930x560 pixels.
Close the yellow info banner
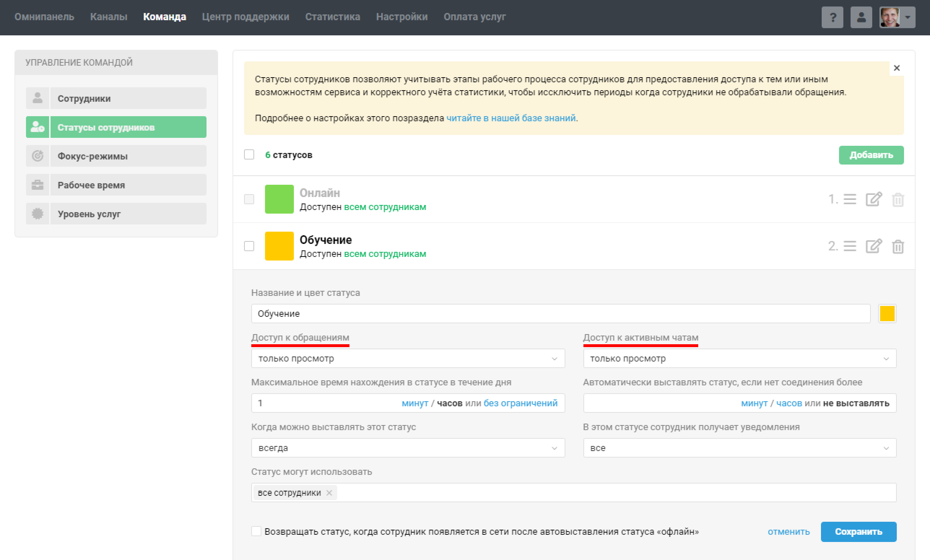coord(897,68)
